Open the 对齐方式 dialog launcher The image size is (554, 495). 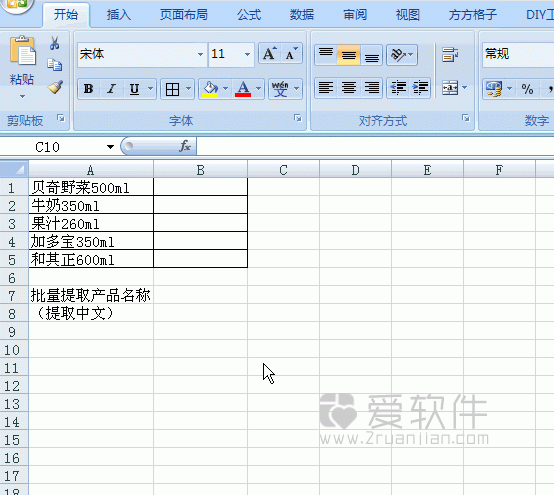pyautogui.click(x=466, y=118)
